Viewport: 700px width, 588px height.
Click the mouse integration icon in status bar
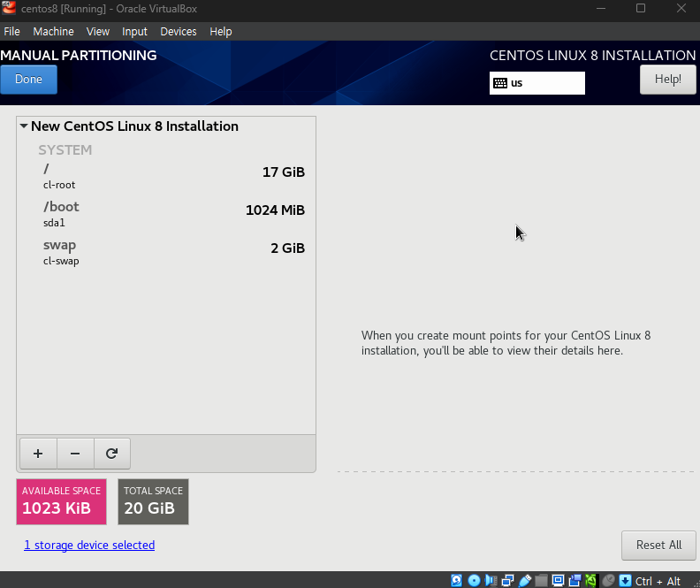608,580
